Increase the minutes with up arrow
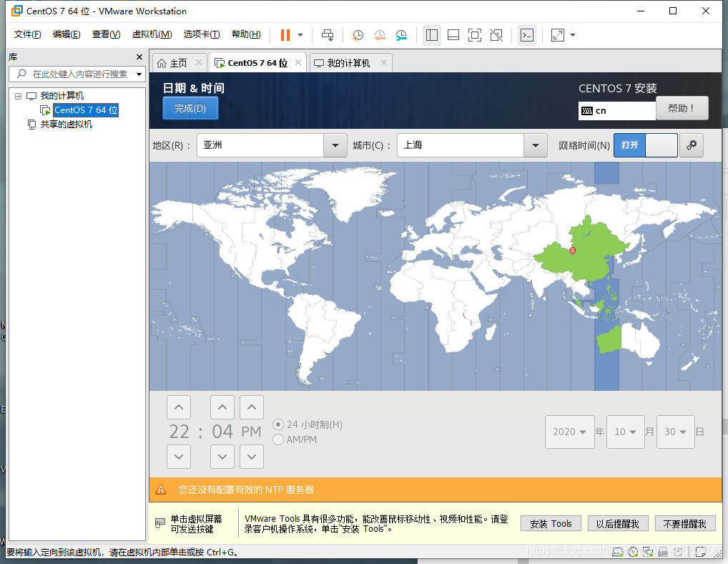 click(222, 407)
